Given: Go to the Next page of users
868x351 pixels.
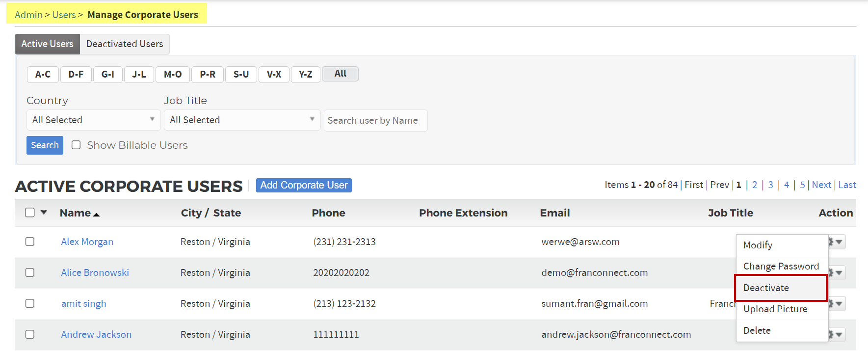Looking at the screenshot, I should tap(821, 185).
